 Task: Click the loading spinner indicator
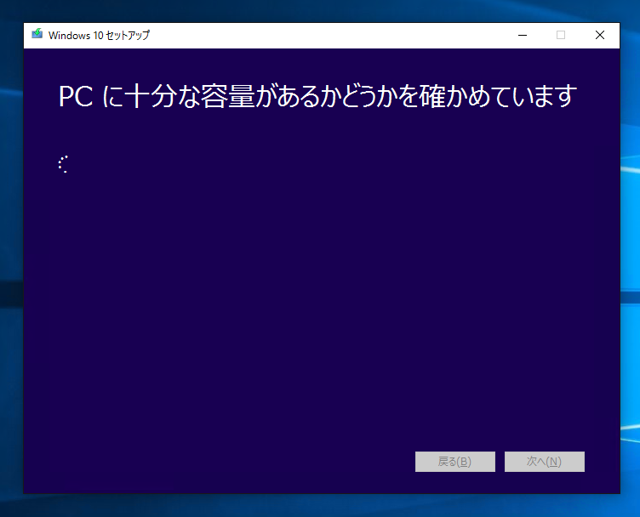pos(64,164)
